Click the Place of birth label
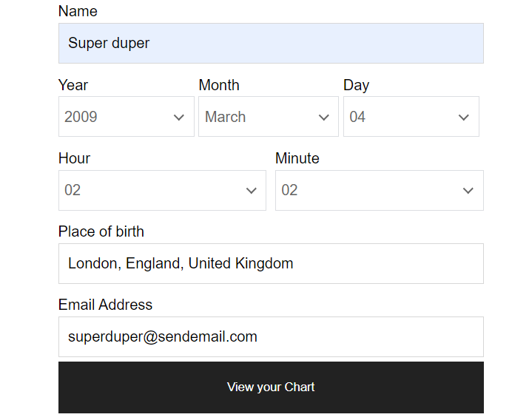The width and height of the screenshot is (529, 420). (101, 231)
